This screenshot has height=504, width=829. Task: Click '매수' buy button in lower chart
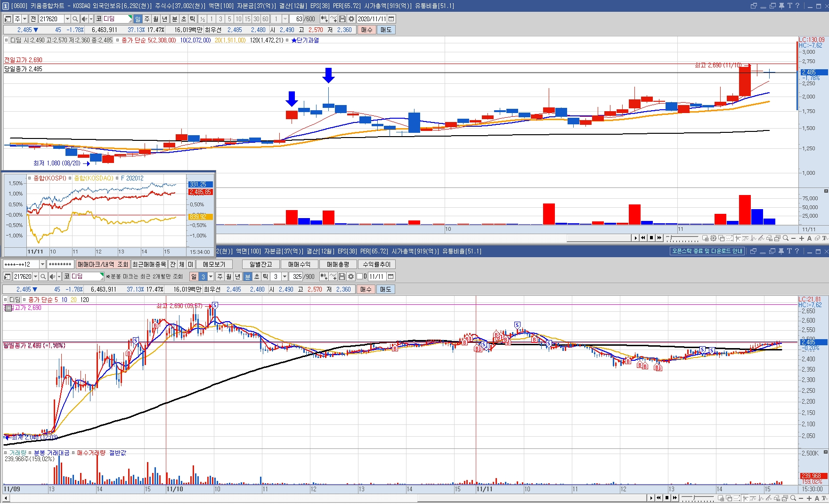(366, 289)
